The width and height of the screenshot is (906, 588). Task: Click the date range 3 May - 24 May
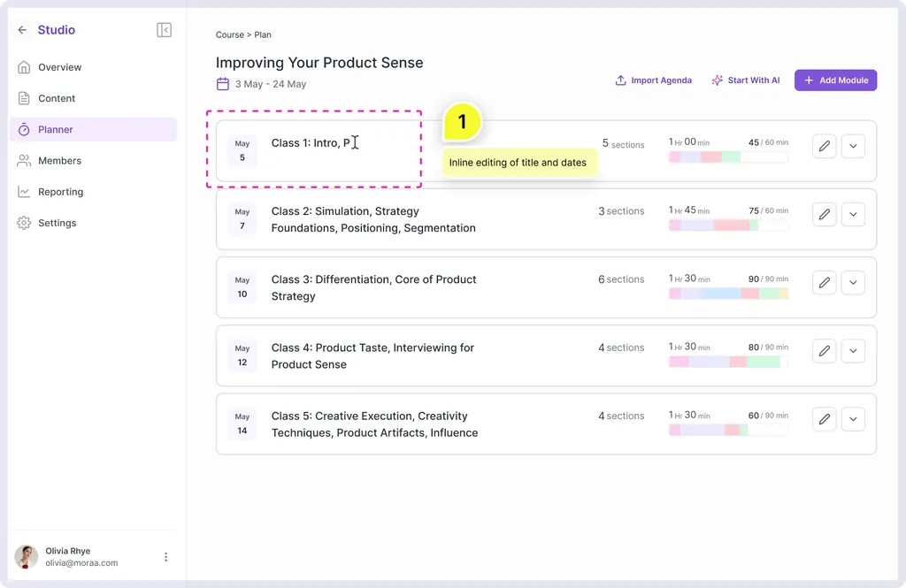click(271, 84)
